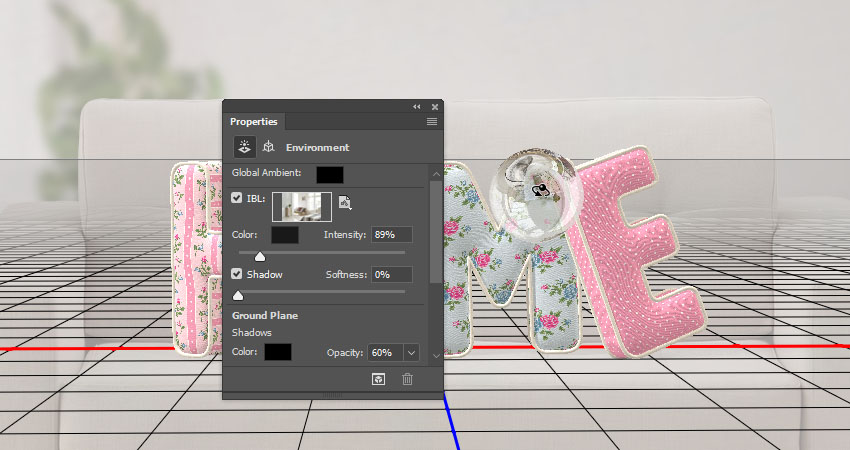Select the Properties tab

pyautogui.click(x=253, y=121)
